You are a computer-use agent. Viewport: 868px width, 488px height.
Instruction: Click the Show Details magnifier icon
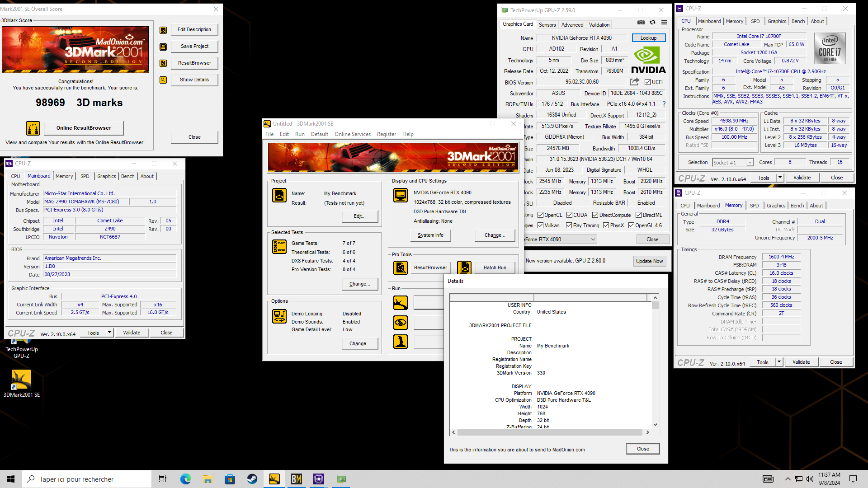click(163, 80)
